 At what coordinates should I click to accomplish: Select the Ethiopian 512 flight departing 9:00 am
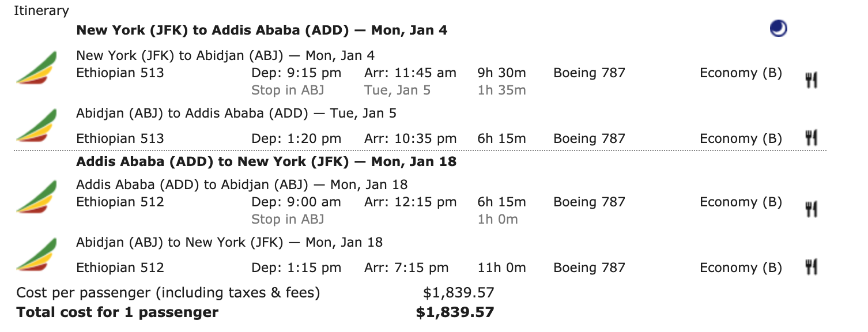(x=120, y=202)
